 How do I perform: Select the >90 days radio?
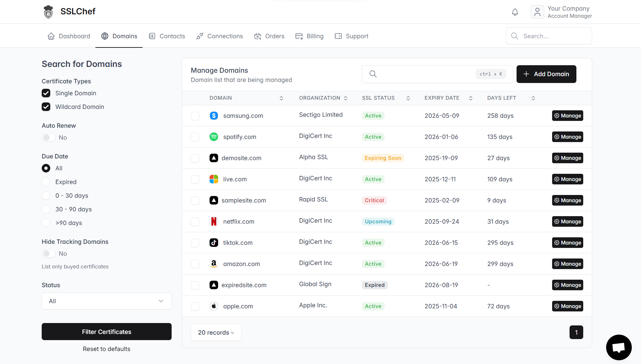pos(46,223)
